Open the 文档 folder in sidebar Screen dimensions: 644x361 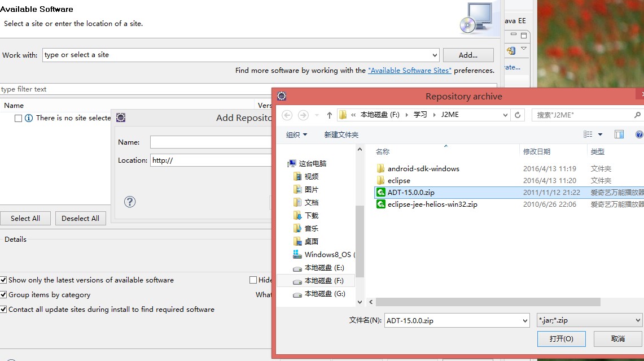click(306, 203)
